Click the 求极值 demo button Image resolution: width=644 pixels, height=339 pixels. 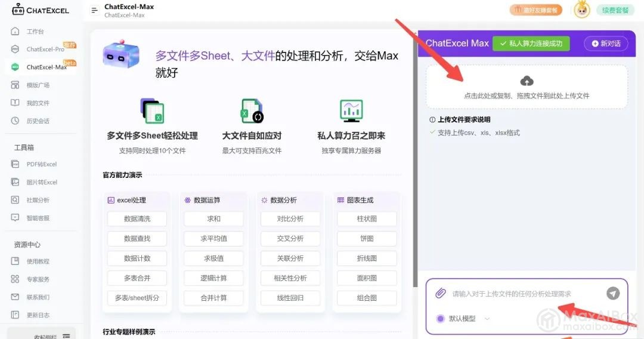point(213,258)
